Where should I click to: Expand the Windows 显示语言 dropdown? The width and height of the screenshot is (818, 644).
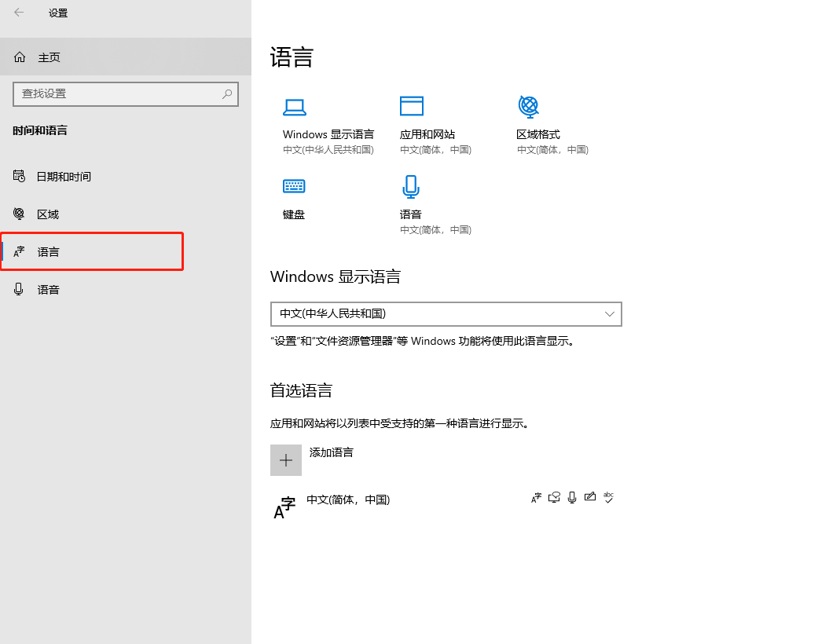tap(446, 313)
